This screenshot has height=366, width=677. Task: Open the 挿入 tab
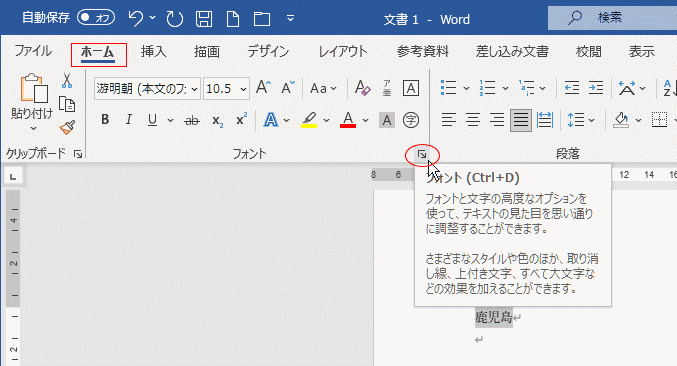tap(154, 52)
